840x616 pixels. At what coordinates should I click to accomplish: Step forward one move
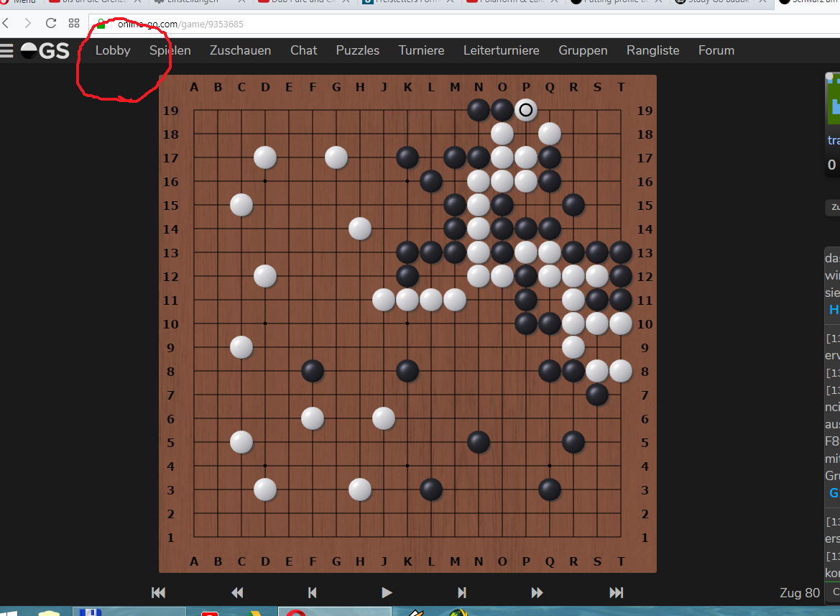[462, 592]
